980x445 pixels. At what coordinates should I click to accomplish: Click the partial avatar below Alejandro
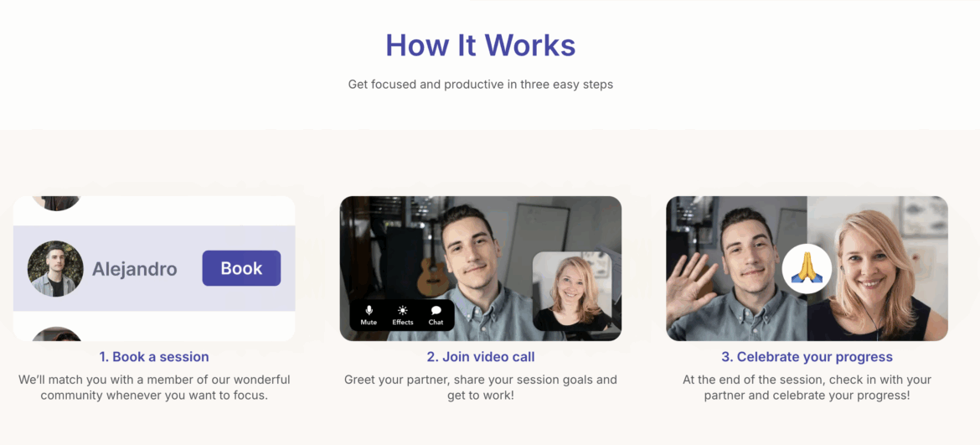tap(56, 334)
